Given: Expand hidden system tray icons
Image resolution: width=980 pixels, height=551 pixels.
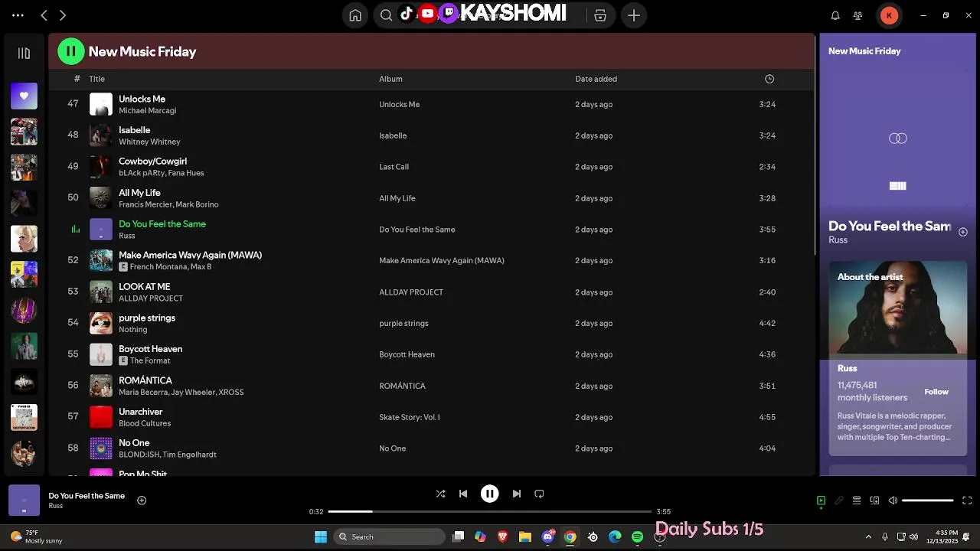Looking at the screenshot, I should pos(868,537).
